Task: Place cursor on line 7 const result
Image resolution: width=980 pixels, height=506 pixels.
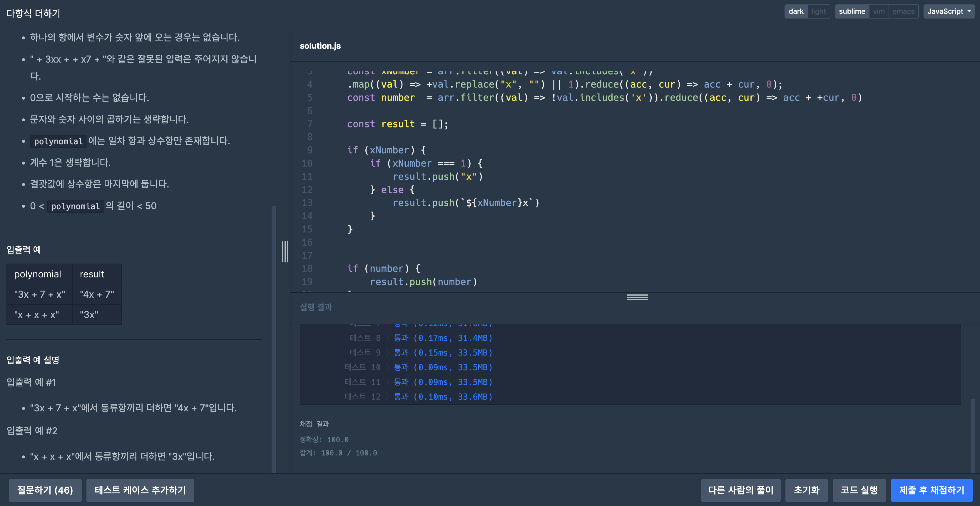Action: click(x=397, y=124)
